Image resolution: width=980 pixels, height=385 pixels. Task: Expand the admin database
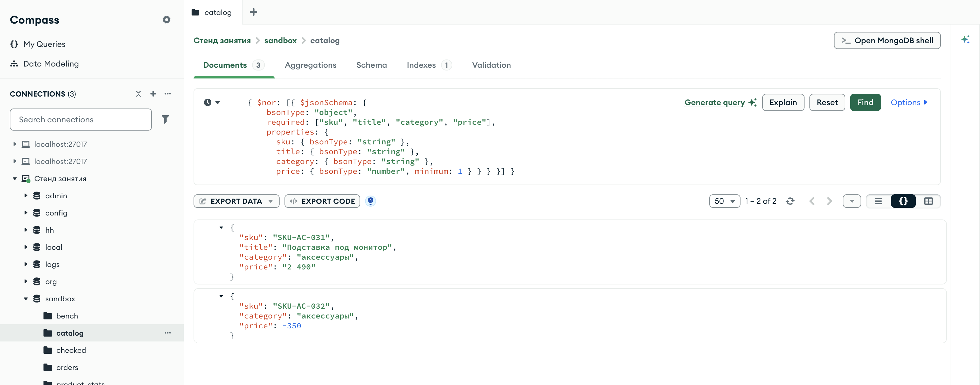point(25,196)
